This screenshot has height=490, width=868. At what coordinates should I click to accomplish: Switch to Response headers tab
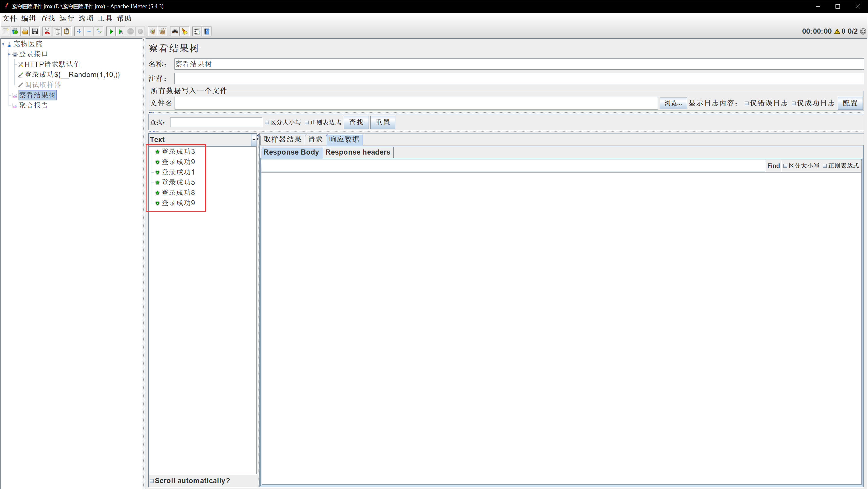[357, 152]
